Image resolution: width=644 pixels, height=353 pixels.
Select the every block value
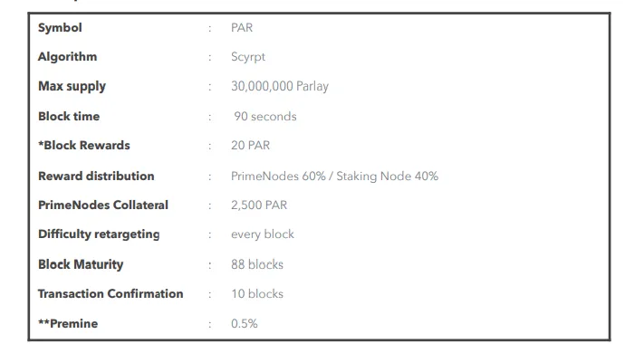[263, 234]
